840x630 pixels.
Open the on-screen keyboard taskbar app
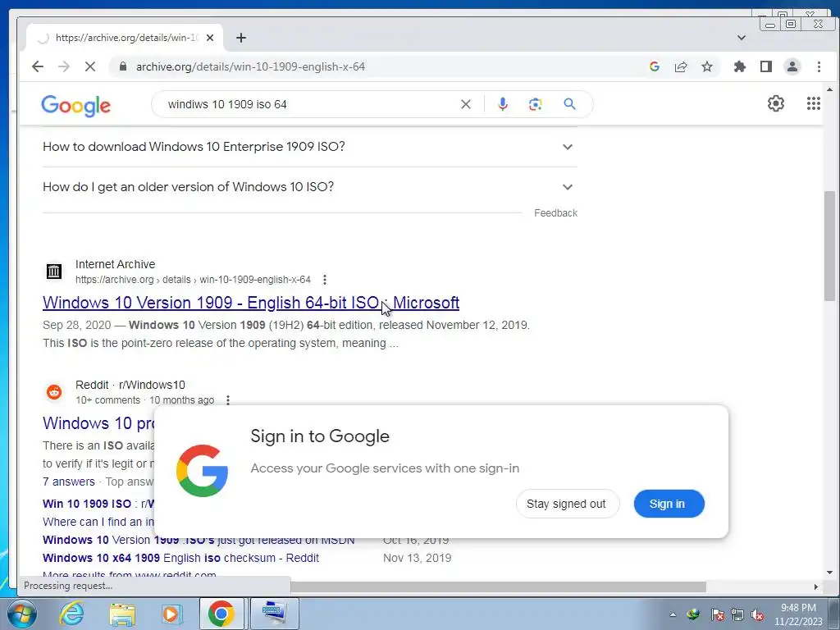pos(274,614)
